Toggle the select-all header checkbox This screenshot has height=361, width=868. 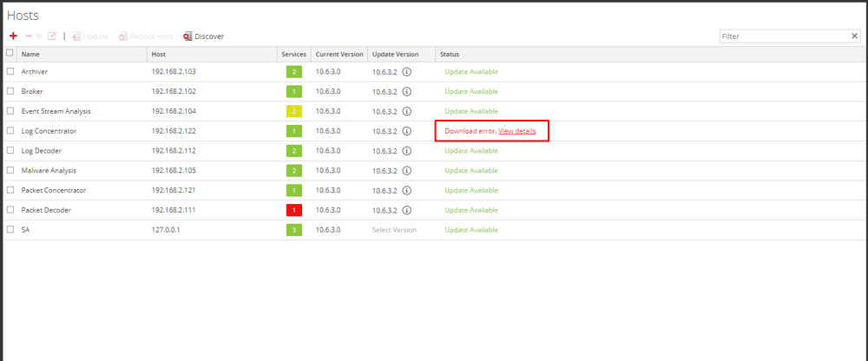tap(10, 53)
